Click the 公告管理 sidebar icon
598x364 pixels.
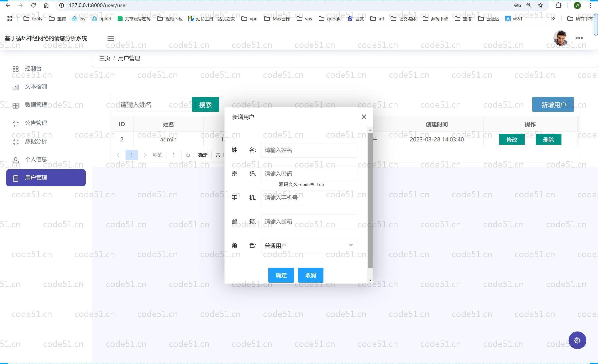[15, 124]
